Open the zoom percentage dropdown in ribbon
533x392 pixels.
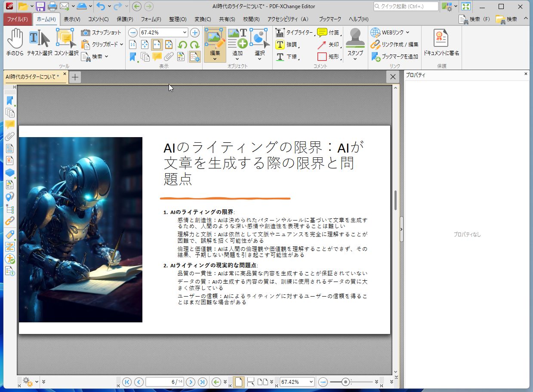(x=185, y=33)
